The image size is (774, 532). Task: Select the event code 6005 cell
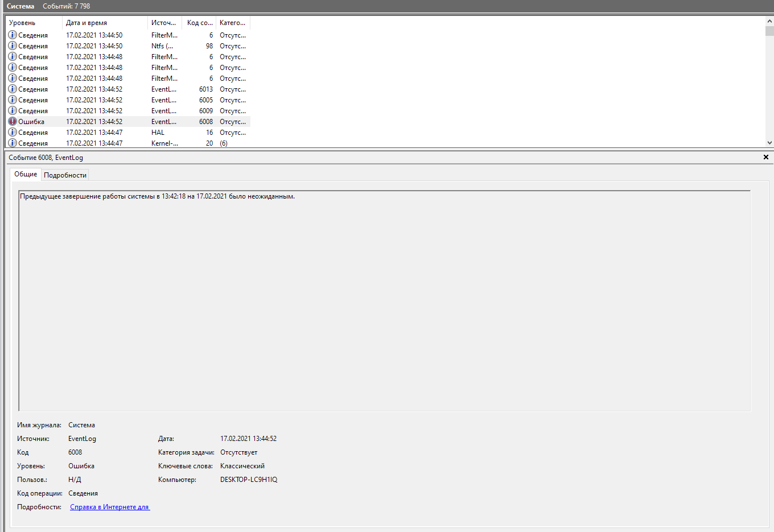[206, 100]
